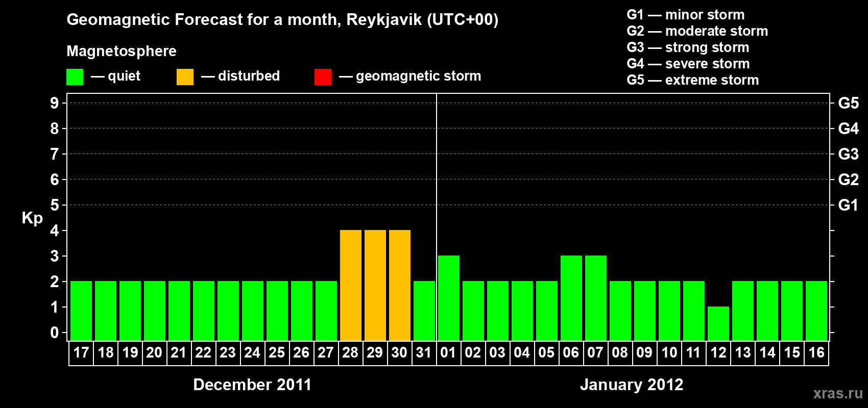The image size is (868, 408).
Task: Click the Geomagnetic Forecast chart title
Action: point(282,19)
